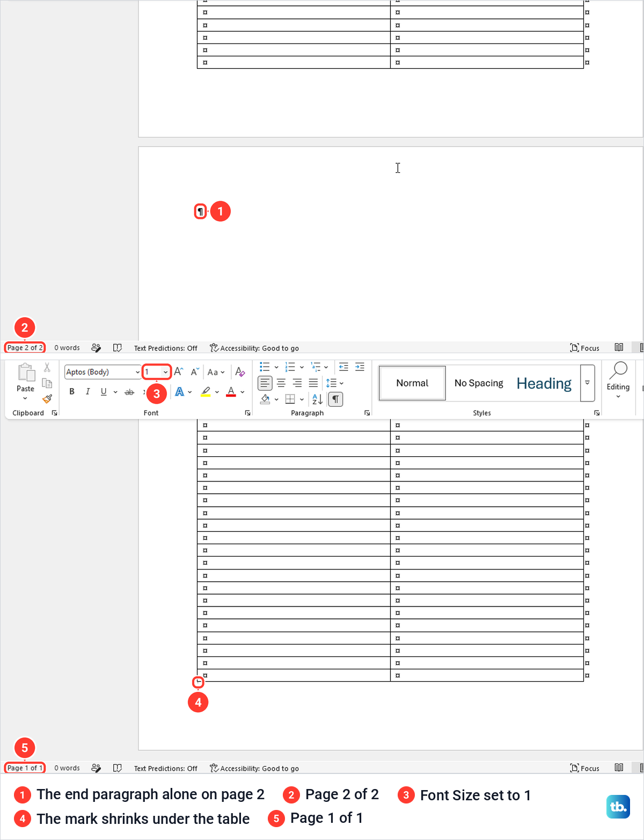Open Styles pane launcher
This screenshot has height=840, width=644.
pyautogui.click(x=597, y=413)
